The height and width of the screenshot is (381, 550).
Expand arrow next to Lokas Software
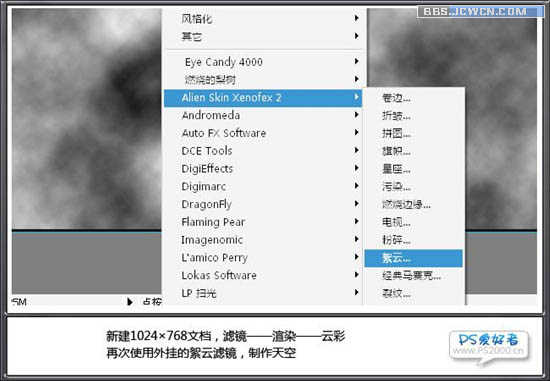click(356, 274)
